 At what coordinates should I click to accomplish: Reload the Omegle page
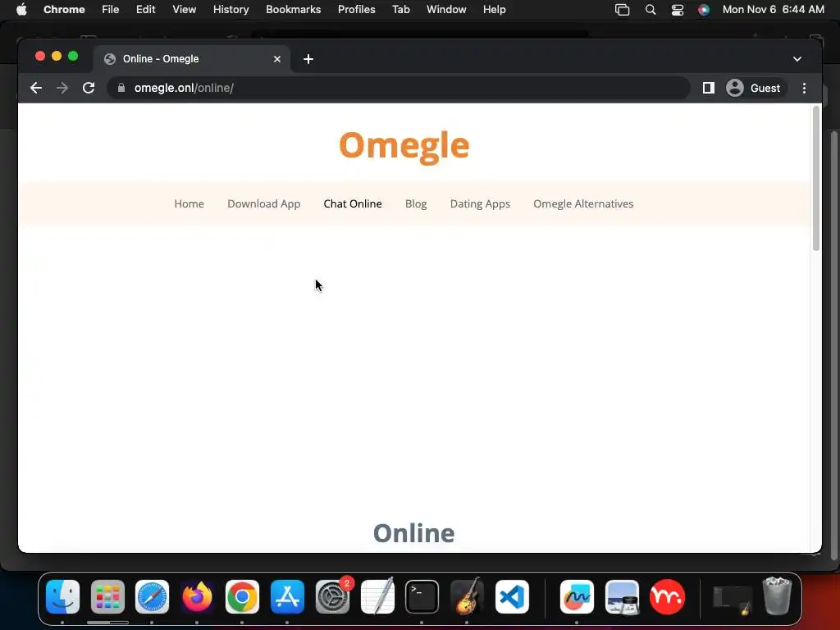89,88
